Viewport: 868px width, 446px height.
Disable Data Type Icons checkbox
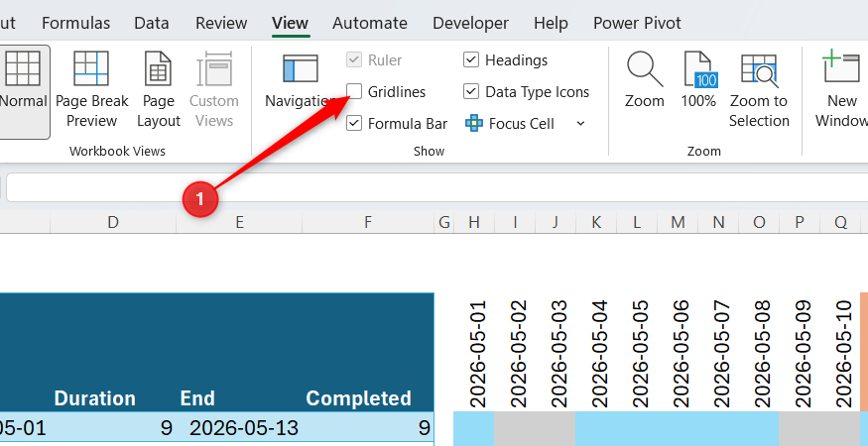click(471, 91)
